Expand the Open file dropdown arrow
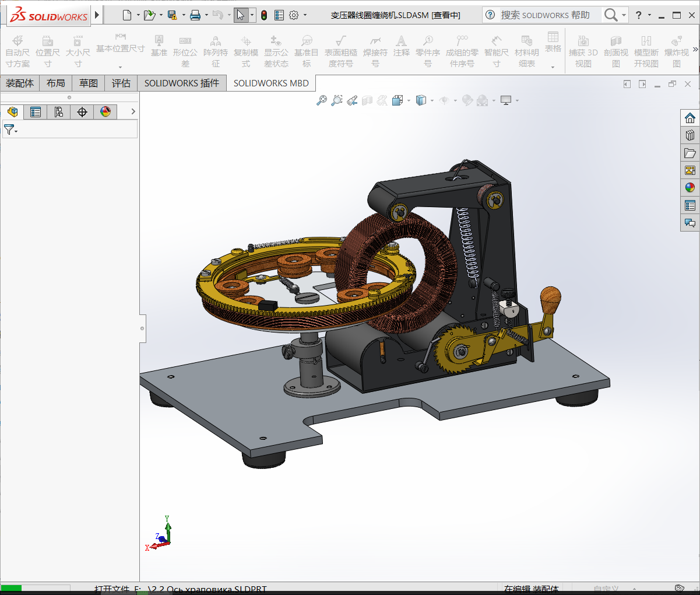700x595 pixels. [161, 15]
